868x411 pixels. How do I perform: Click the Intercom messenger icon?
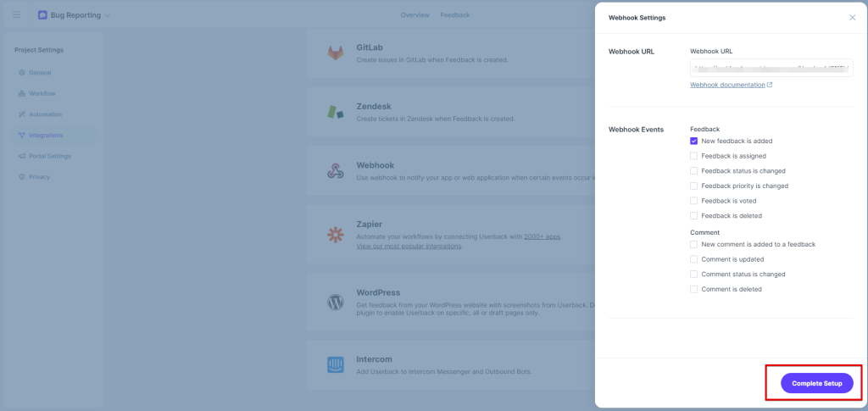(x=336, y=364)
